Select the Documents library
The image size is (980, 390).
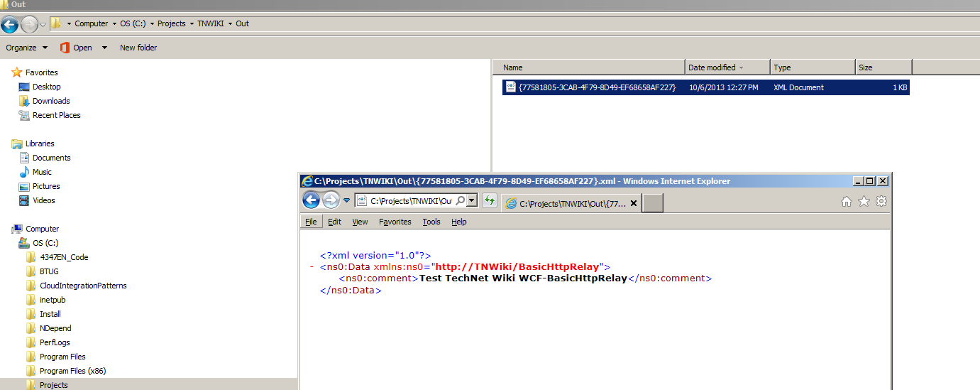click(x=52, y=158)
